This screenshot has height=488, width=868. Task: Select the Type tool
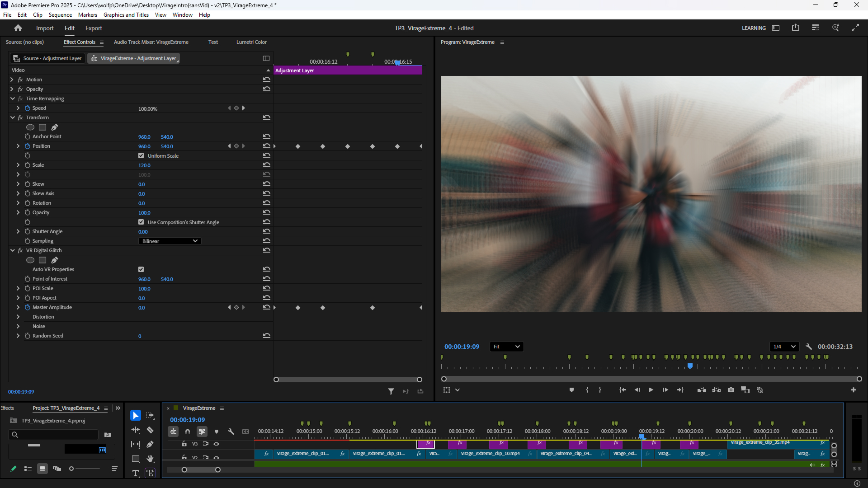(x=135, y=473)
